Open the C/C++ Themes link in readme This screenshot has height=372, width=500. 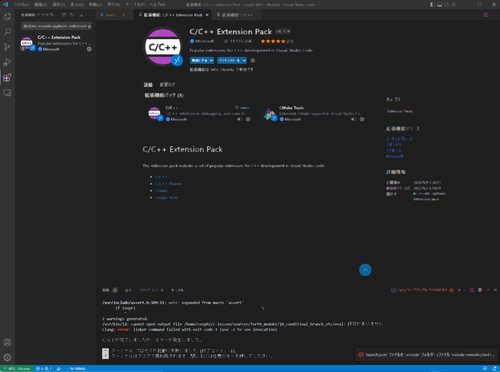[x=169, y=184]
